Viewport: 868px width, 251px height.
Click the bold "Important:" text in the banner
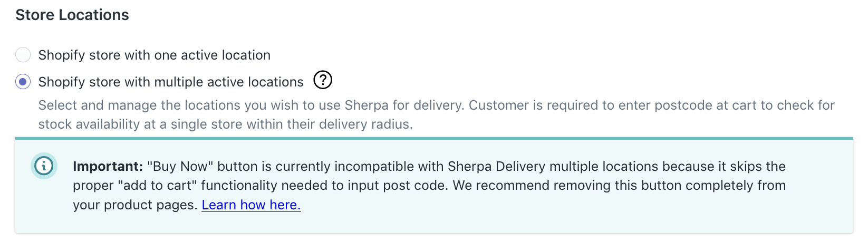pyautogui.click(x=108, y=167)
